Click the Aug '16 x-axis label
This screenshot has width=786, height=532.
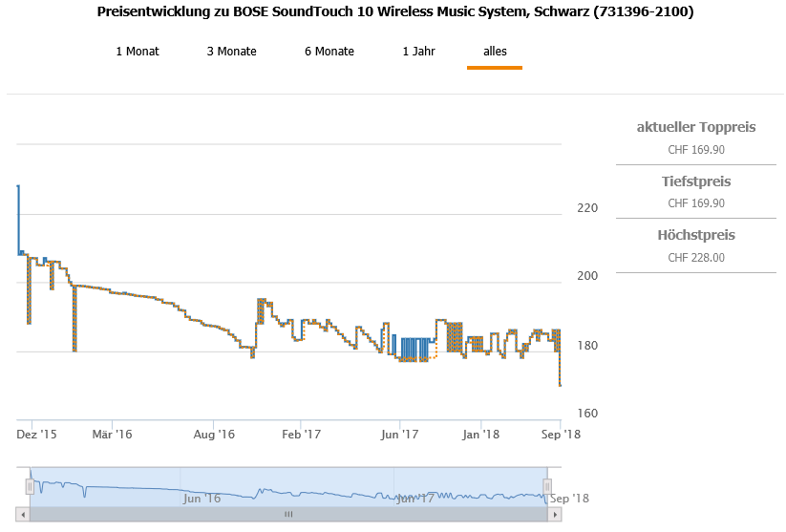tap(214, 435)
